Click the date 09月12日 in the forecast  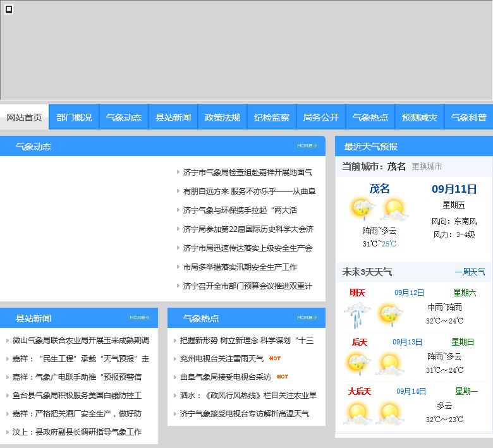click(410, 293)
